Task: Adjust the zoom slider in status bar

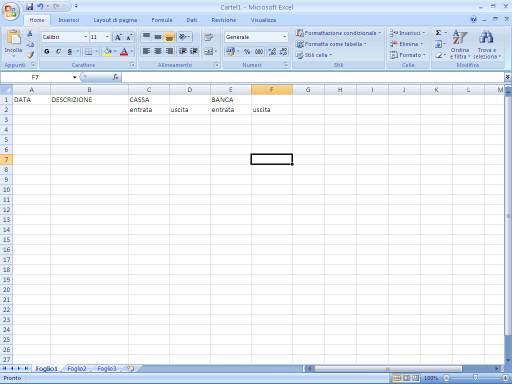Action: coord(476,378)
